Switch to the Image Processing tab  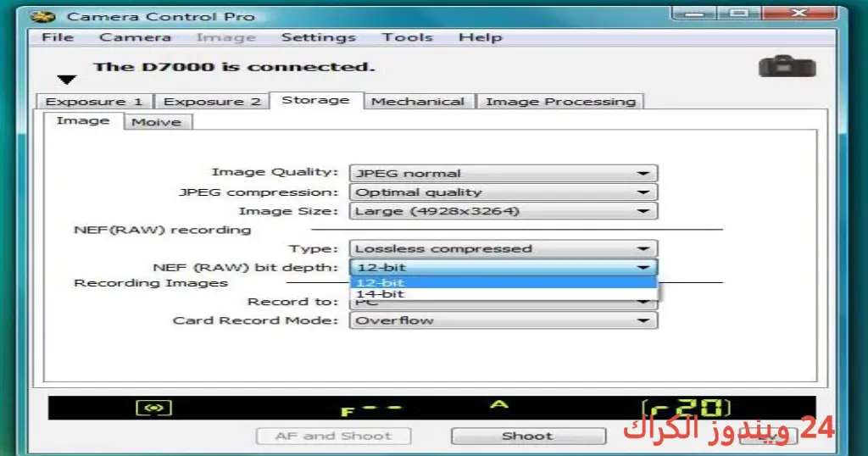click(x=560, y=101)
